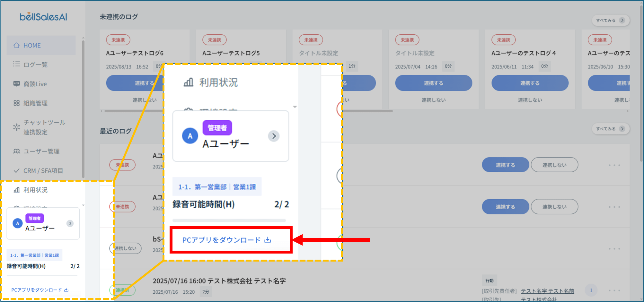
Task: Click 連携しない under the 2025/07/04 card
Action: 433,100
